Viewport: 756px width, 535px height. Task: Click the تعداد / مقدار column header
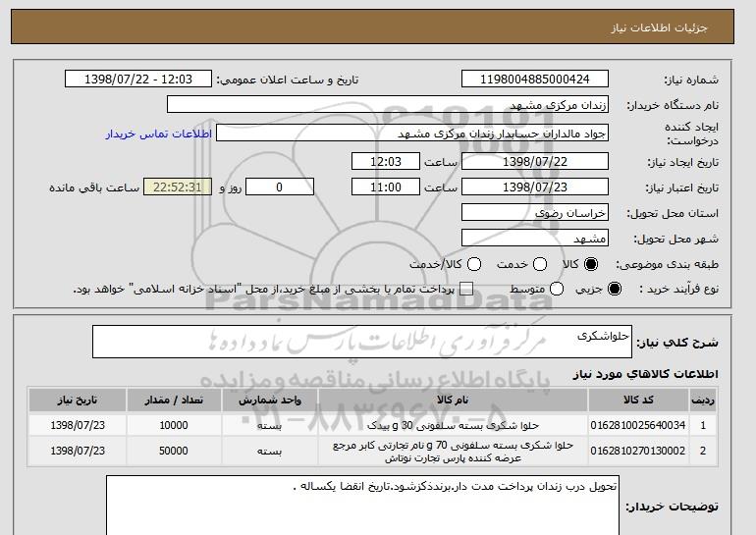tap(174, 401)
